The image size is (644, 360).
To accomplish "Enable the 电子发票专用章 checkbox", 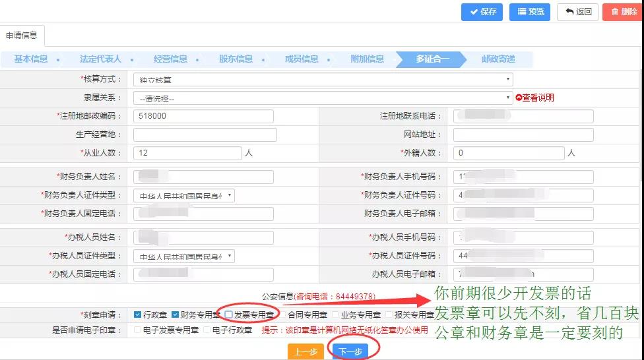I will tap(137, 330).
